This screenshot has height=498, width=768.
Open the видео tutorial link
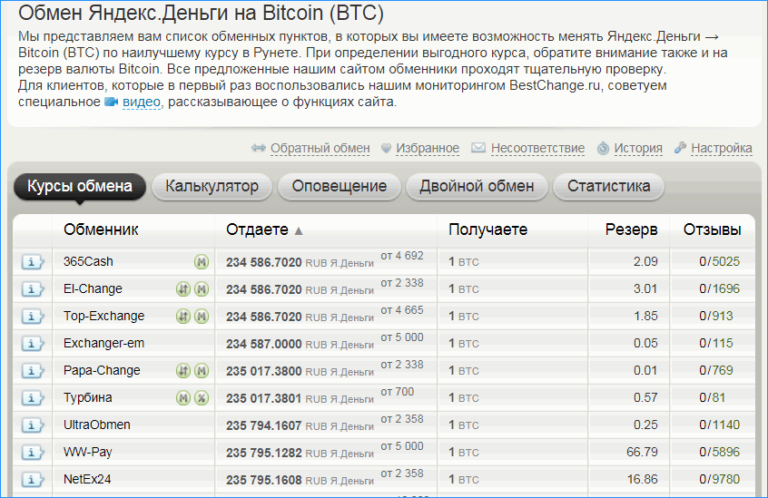(x=142, y=102)
